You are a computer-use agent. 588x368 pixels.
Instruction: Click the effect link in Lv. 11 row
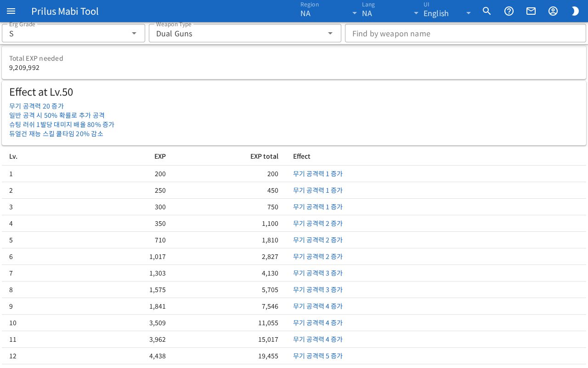click(318, 339)
